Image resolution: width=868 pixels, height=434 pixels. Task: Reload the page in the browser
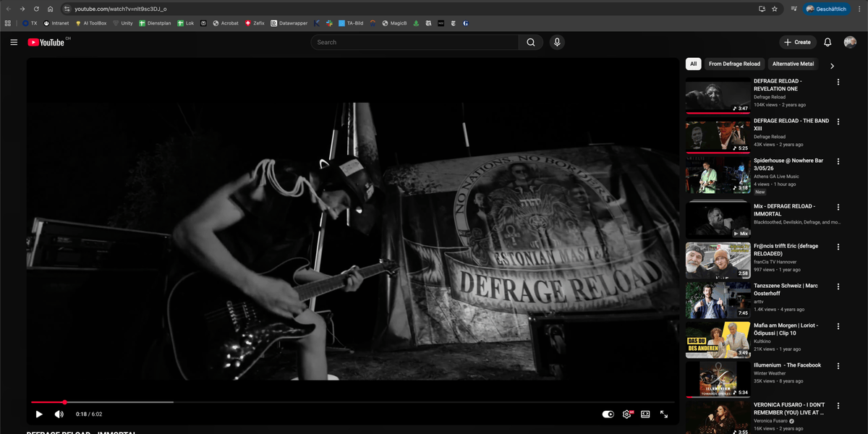pyautogui.click(x=36, y=9)
